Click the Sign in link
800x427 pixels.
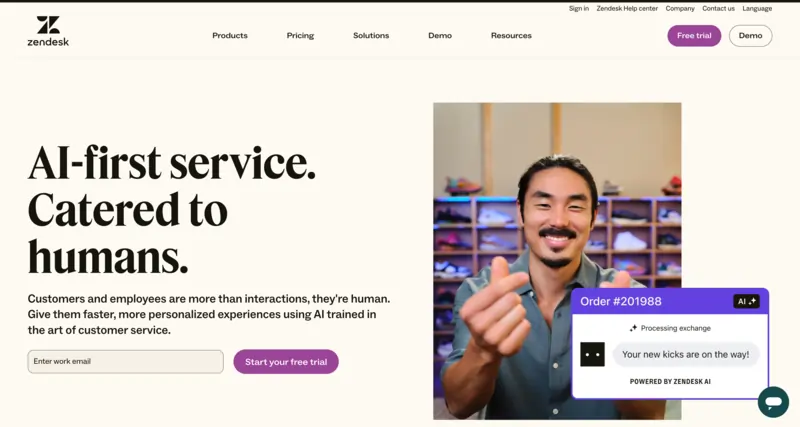click(579, 9)
